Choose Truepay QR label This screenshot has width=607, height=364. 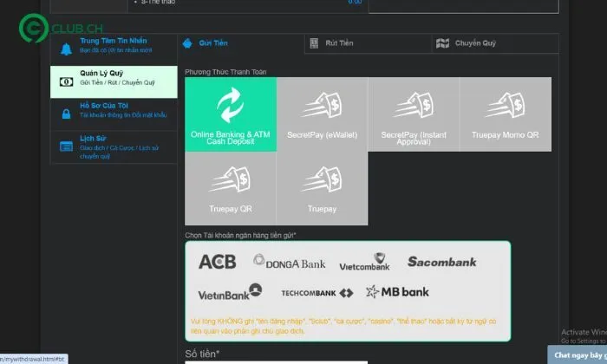[x=231, y=209]
